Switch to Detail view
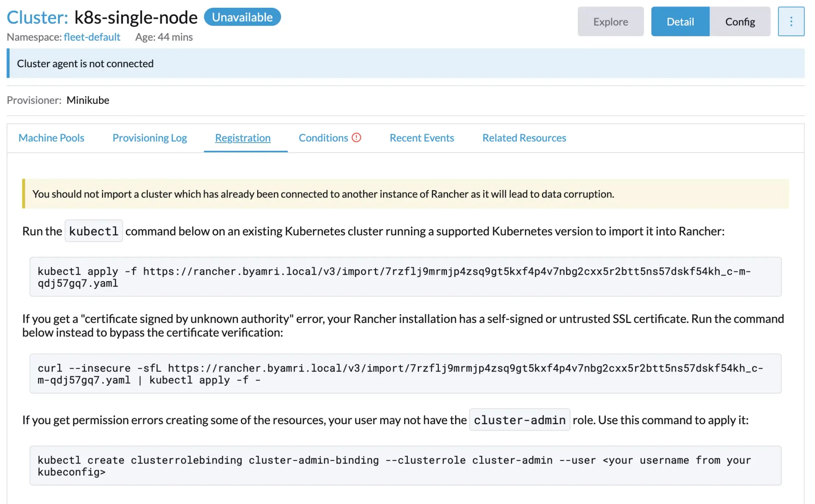The width and height of the screenshot is (815, 504). click(680, 22)
